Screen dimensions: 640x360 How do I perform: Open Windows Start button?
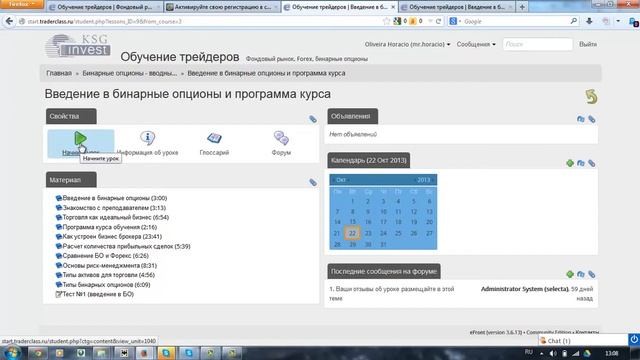click(x=11, y=353)
